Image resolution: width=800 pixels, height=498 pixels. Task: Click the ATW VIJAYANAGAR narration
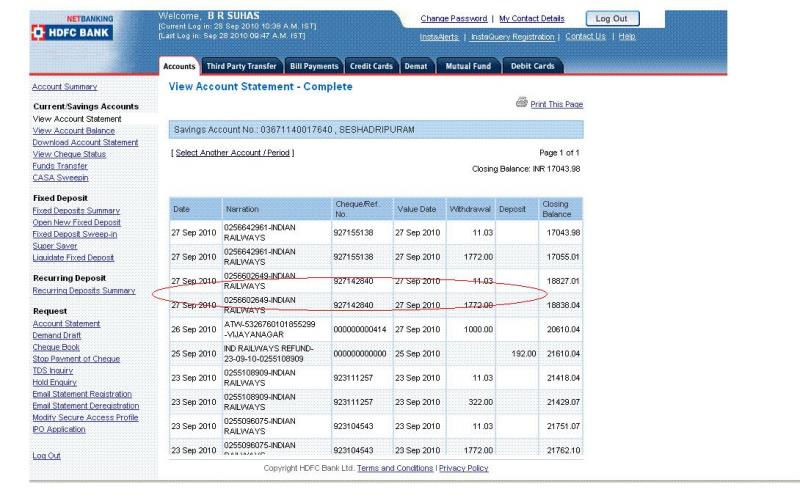269,329
